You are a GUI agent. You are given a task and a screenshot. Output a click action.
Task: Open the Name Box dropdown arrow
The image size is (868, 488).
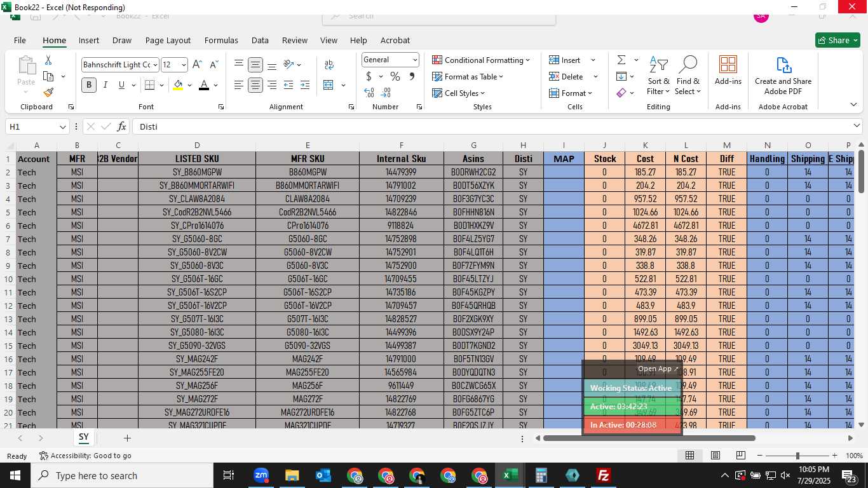(62, 126)
